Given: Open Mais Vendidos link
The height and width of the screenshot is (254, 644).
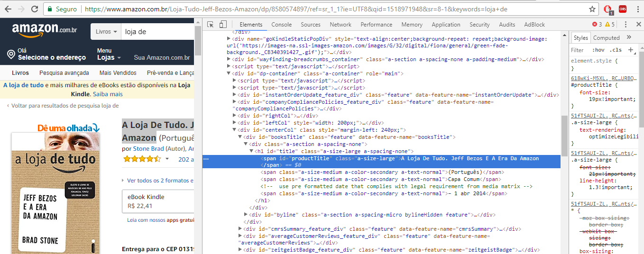Looking at the screenshot, I should pyautogui.click(x=118, y=73).
